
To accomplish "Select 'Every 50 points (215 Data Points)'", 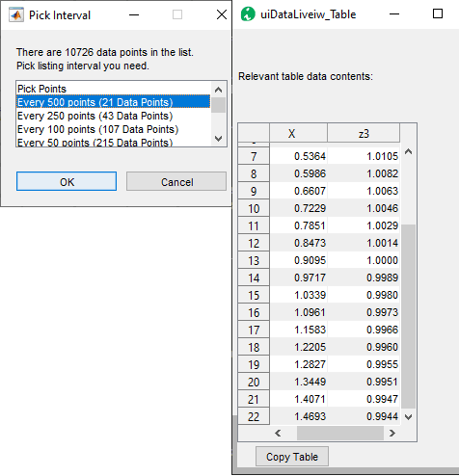I will pos(113,142).
